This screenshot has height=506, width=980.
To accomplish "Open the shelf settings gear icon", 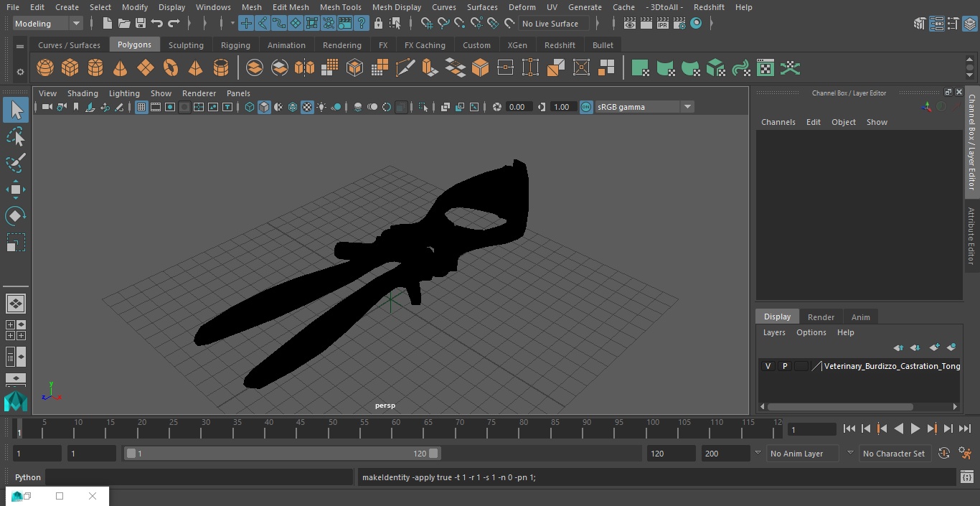I will pos(20,72).
